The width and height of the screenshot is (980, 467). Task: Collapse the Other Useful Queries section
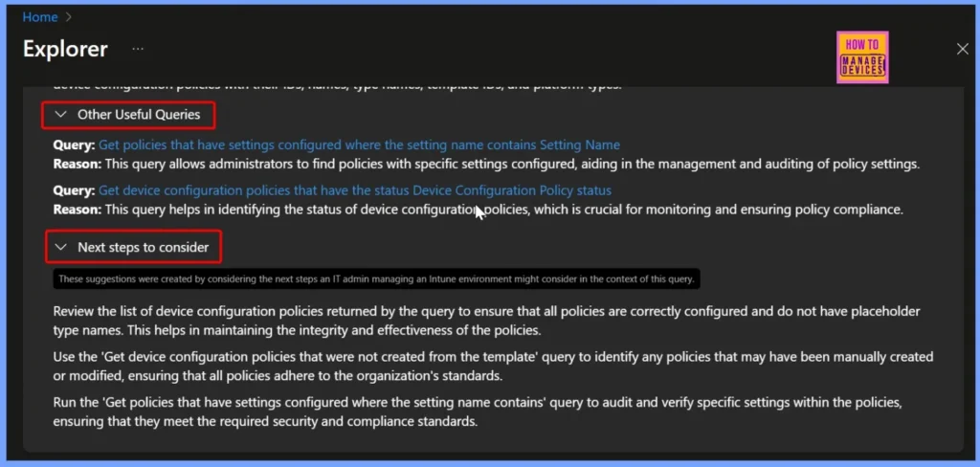(x=60, y=115)
